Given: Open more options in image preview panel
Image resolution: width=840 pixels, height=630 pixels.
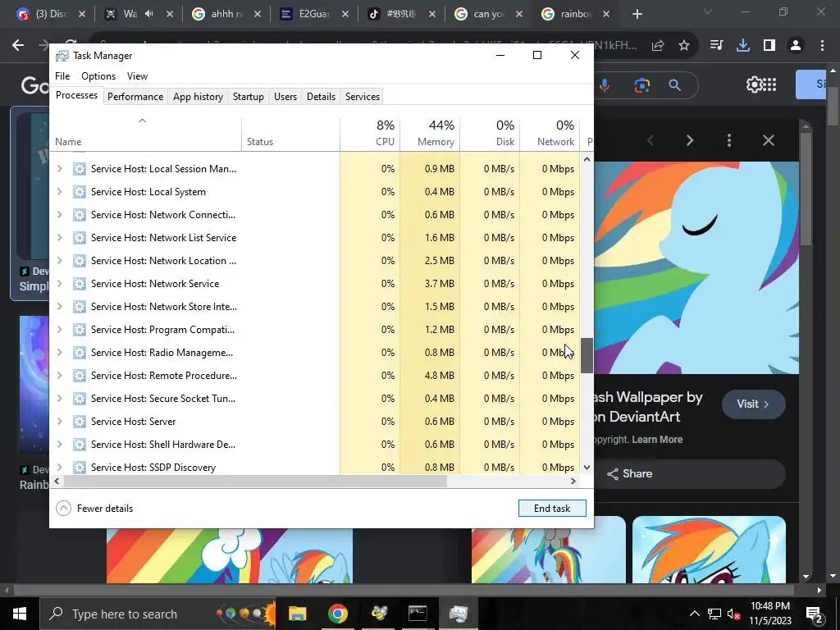Looking at the screenshot, I should point(729,140).
